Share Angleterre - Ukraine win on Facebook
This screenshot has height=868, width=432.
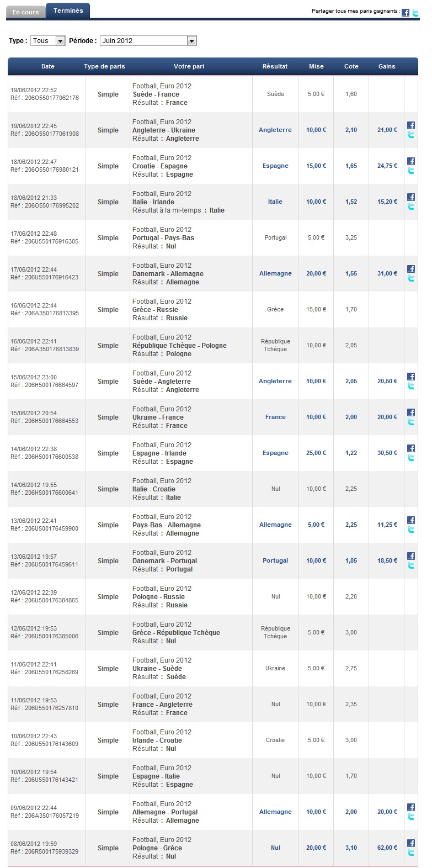point(411,125)
